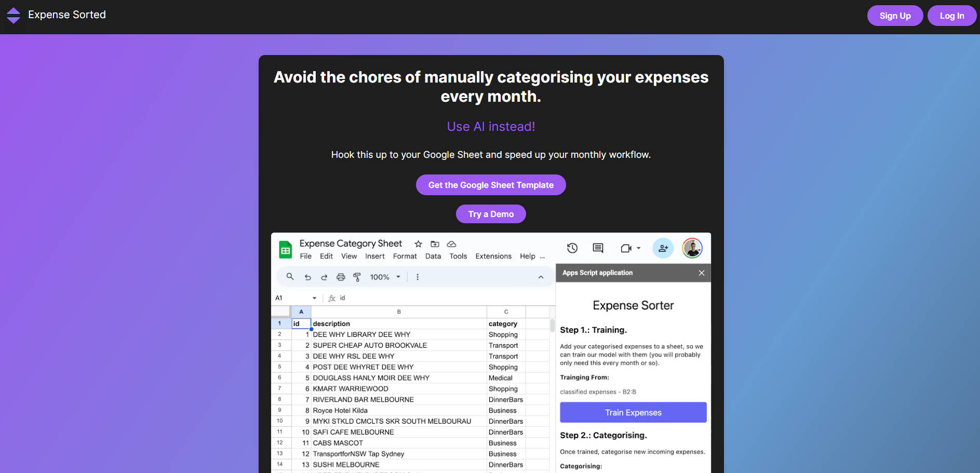The height and width of the screenshot is (473, 980).
Task: Collapse toolbar with the chevron up
Action: 541,277
